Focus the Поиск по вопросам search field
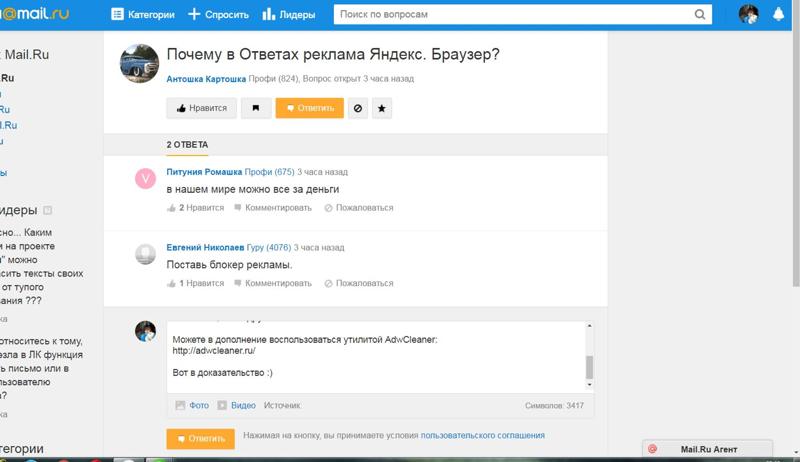 (x=513, y=14)
